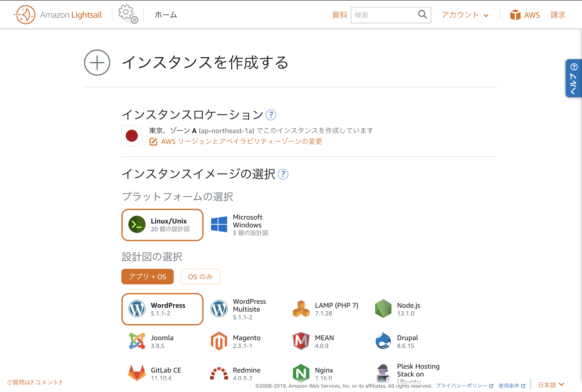Change AWS region and availability zone link
This screenshot has height=392, width=582.
(241, 142)
